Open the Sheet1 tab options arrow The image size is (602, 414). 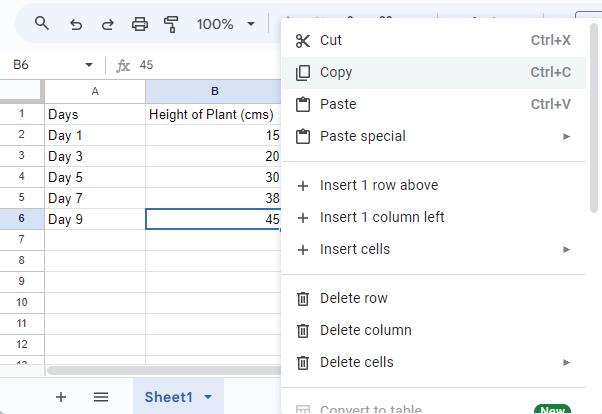(x=208, y=397)
